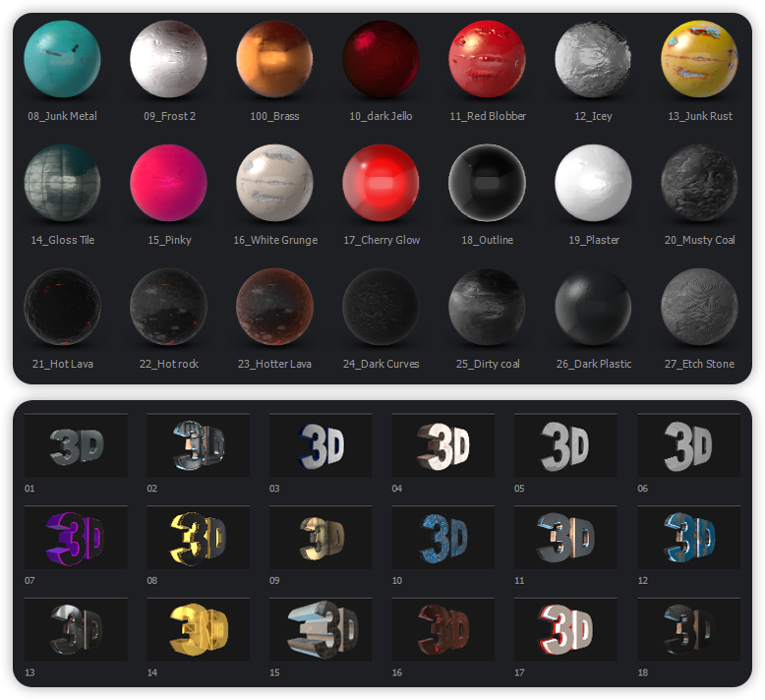Choose the 100_Brass material sphere

click(274, 59)
